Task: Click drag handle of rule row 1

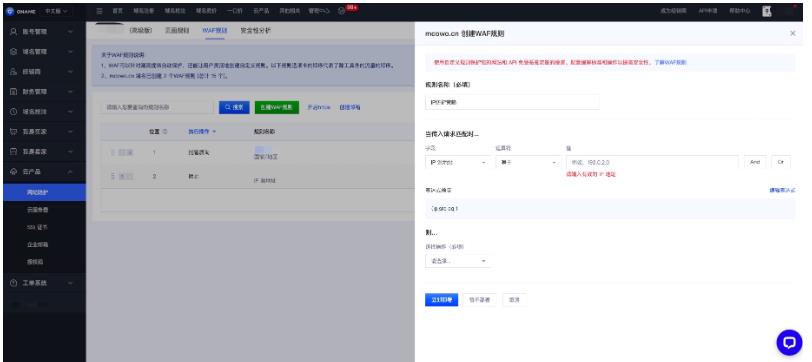Action: click(x=112, y=153)
